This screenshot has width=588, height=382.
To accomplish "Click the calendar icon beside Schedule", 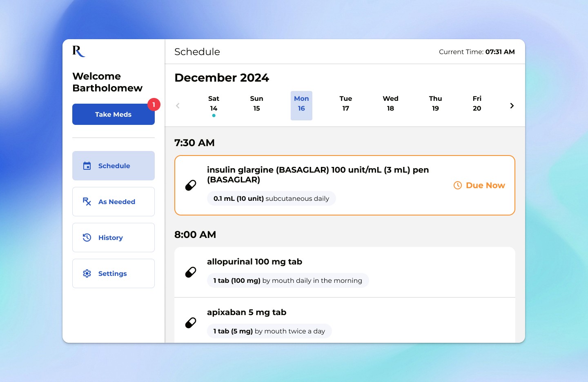I will (x=87, y=166).
